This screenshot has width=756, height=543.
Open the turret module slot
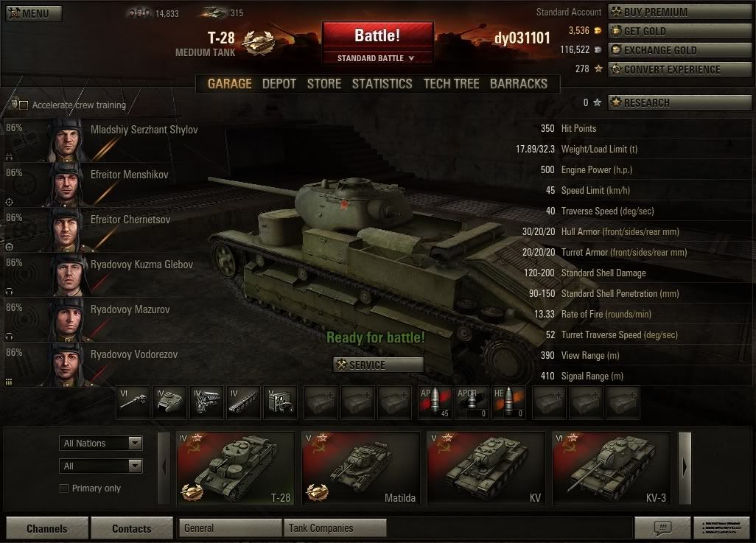(x=169, y=402)
